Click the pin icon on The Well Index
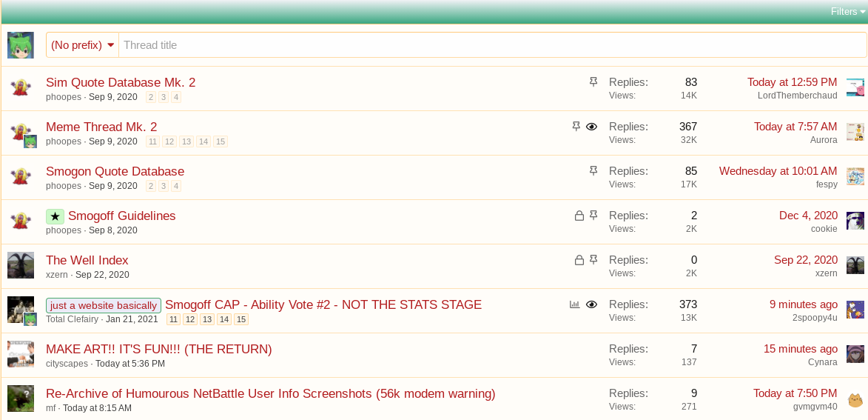The image size is (868, 420). pyautogui.click(x=593, y=260)
